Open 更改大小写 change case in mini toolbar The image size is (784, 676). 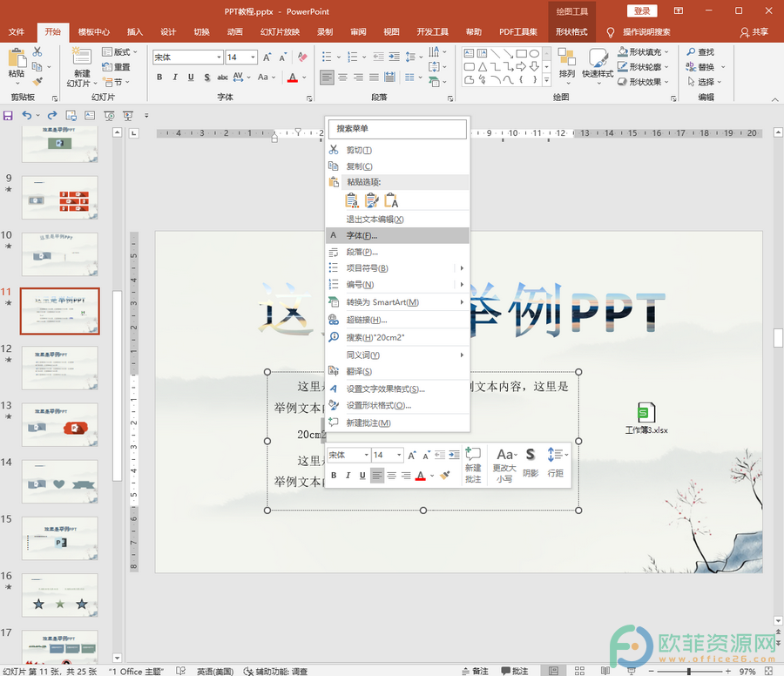point(504,465)
